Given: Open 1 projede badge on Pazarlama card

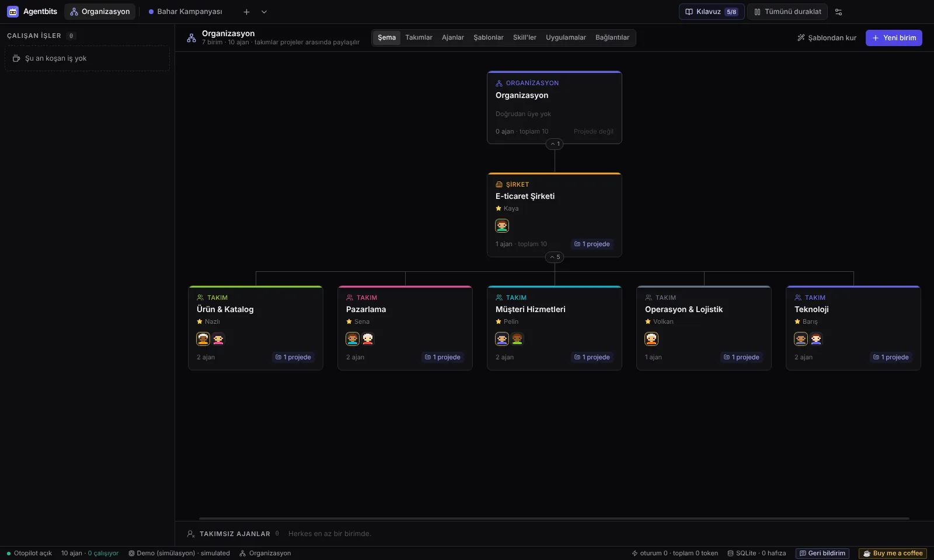Looking at the screenshot, I should click(x=442, y=357).
